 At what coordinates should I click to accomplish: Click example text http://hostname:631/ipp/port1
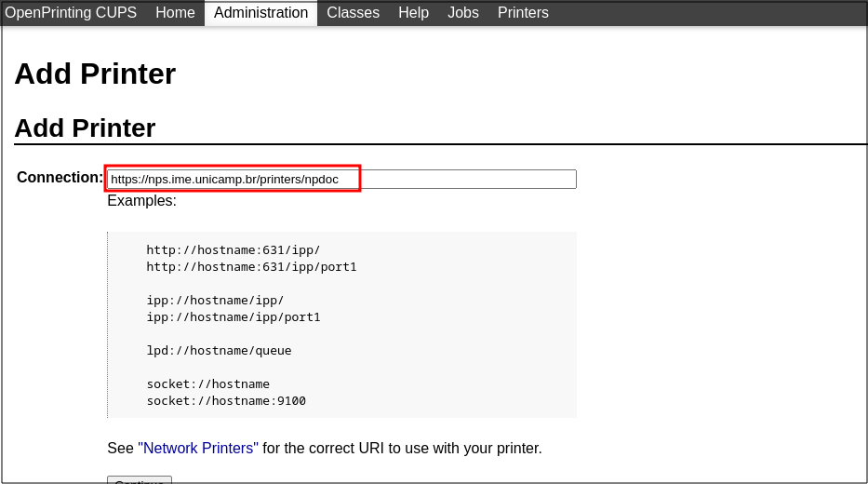[252, 267]
